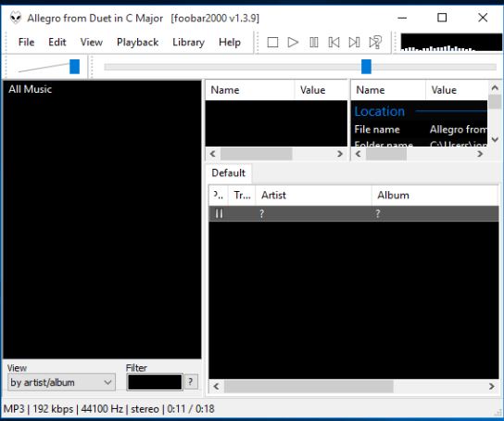Skip to the next track
Image resolution: width=504 pixels, height=421 pixels.
click(x=354, y=42)
